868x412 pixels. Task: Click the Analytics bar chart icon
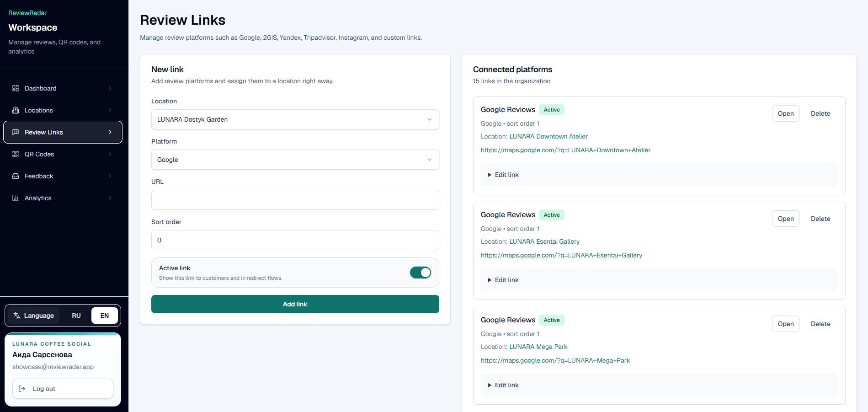(16, 198)
